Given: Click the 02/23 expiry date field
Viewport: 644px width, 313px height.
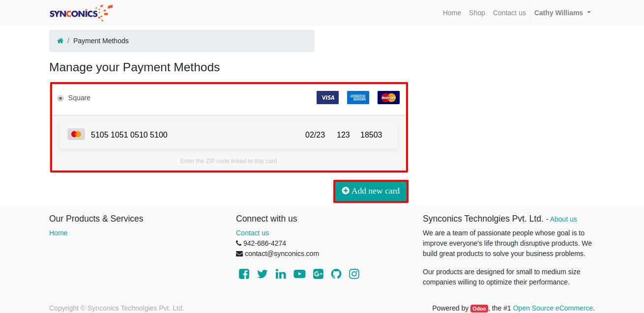Looking at the screenshot, I should tap(315, 135).
